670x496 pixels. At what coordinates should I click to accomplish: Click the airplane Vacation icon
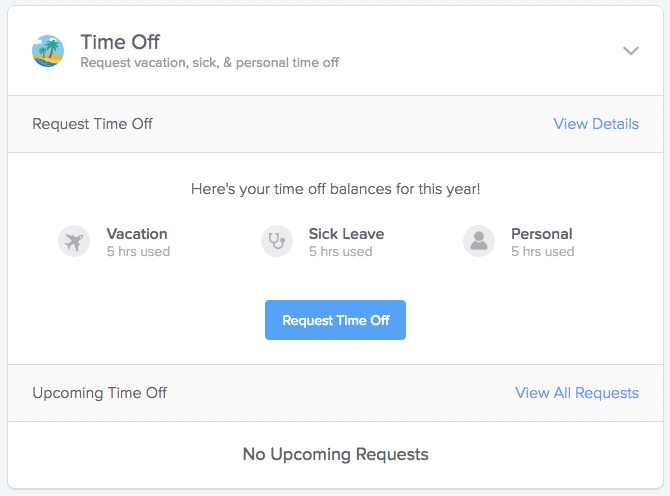click(x=74, y=241)
